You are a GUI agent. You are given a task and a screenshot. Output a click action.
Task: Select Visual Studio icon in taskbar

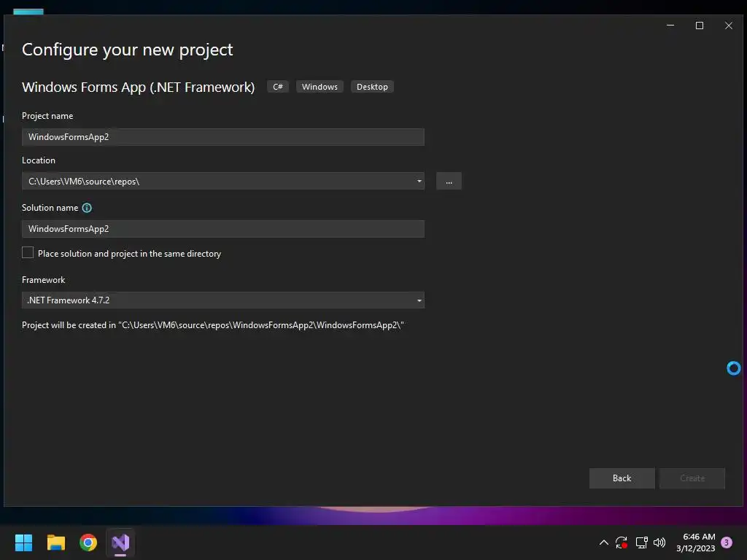pos(120,542)
